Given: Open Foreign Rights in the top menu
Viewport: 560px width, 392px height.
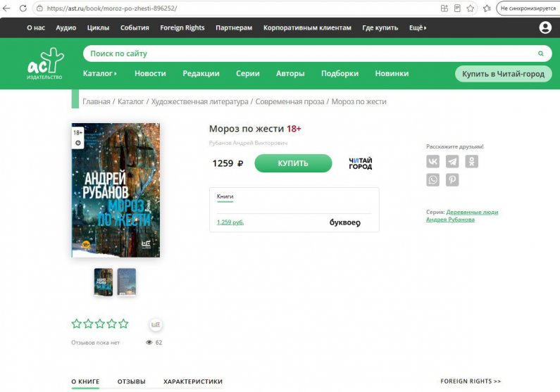Looking at the screenshot, I should pyautogui.click(x=182, y=28).
